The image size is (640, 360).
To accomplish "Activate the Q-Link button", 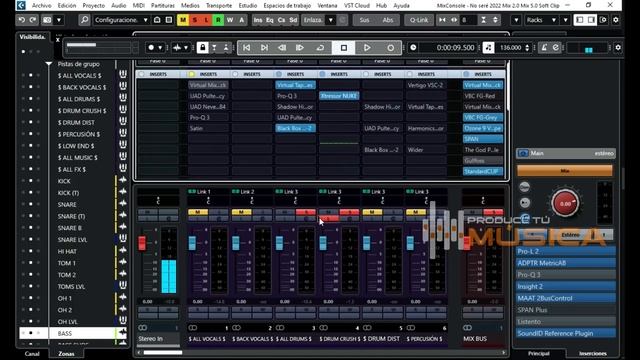I will tap(419, 20).
